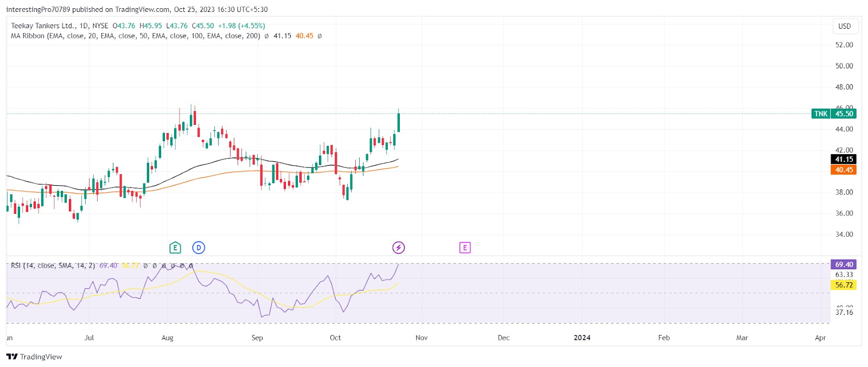Click the purple lightning event marker

click(x=399, y=248)
